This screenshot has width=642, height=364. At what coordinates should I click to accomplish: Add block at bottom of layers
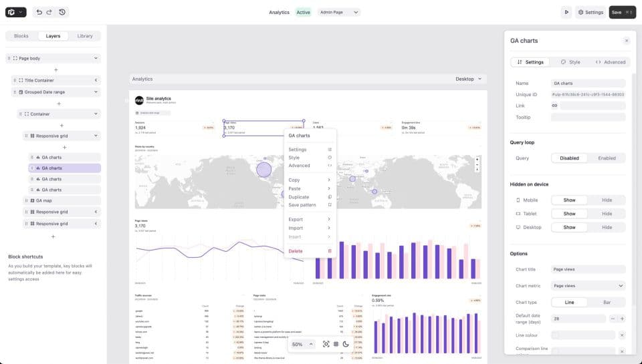coord(53,237)
